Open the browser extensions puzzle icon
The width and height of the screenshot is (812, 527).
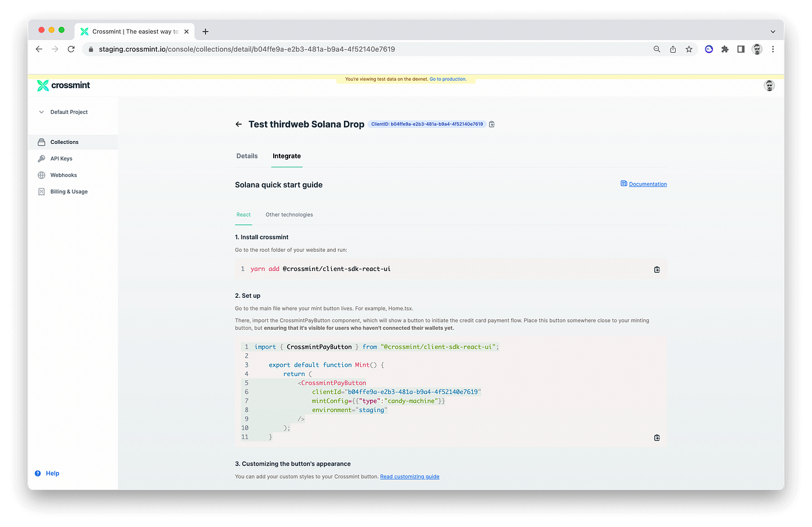coord(725,49)
